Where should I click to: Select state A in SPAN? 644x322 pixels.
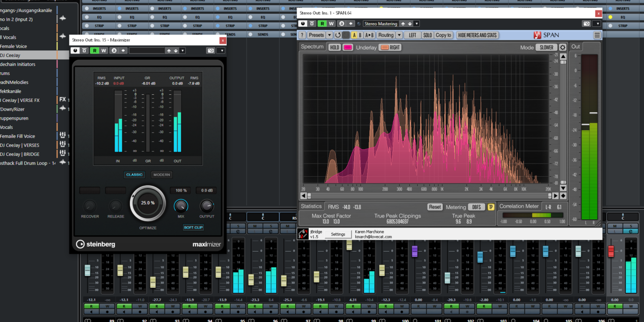click(x=354, y=35)
